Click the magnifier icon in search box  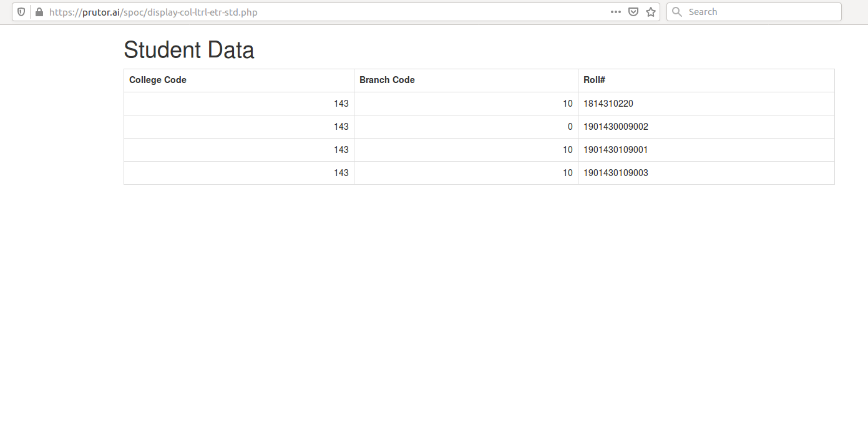[677, 12]
